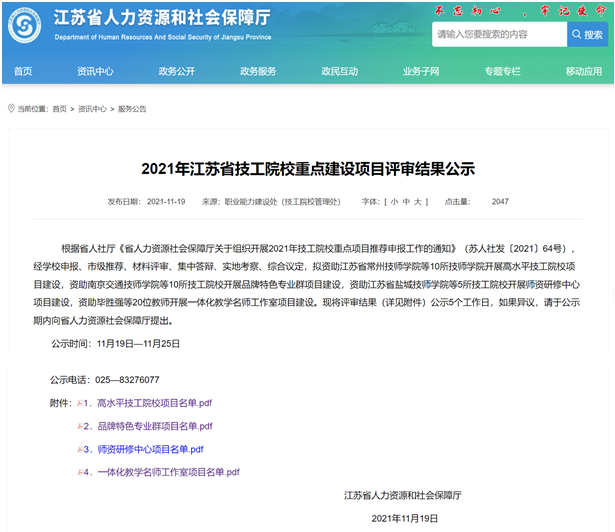Click the closing date 2021年11月19日
The height and width of the screenshot is (532, 615).
pos(405,519)
